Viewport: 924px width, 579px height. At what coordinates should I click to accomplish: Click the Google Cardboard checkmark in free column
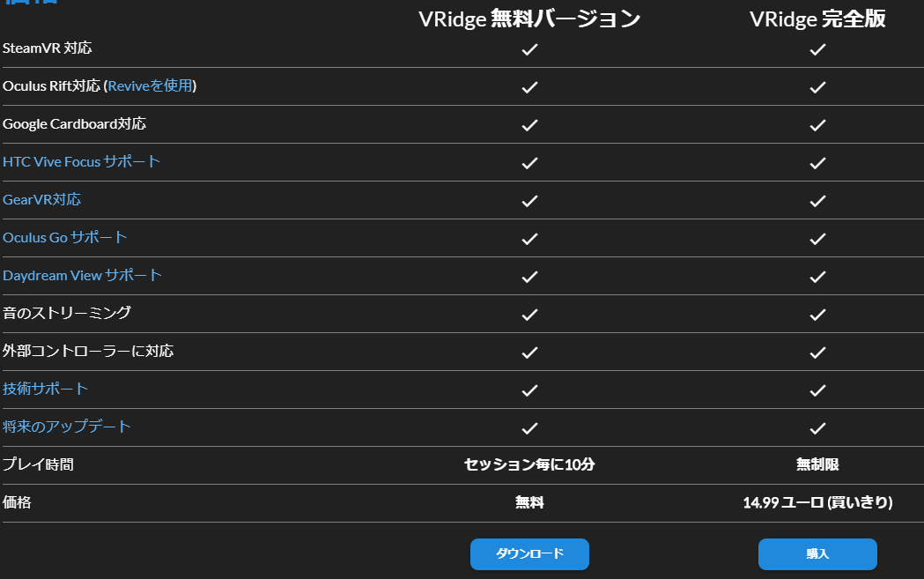529,124
